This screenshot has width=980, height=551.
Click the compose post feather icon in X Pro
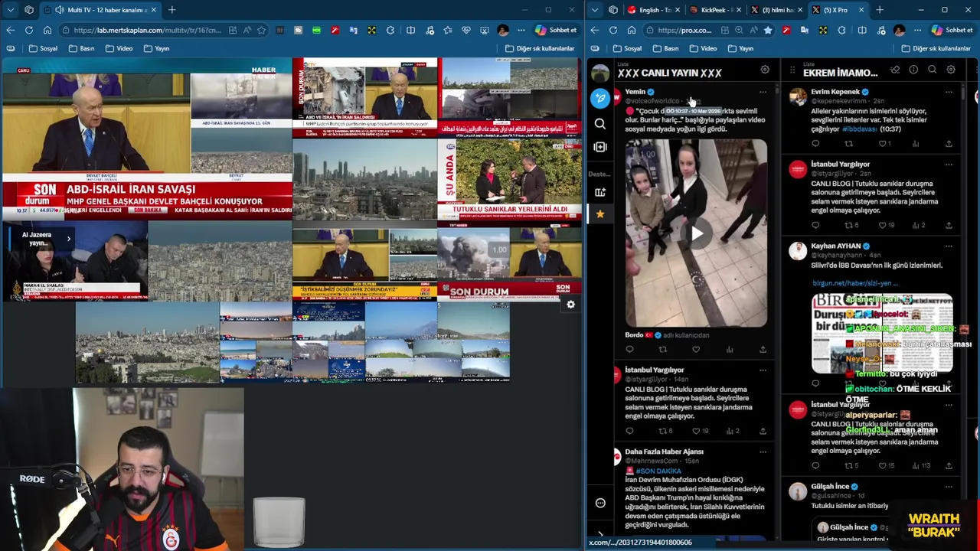click(600, 98)
